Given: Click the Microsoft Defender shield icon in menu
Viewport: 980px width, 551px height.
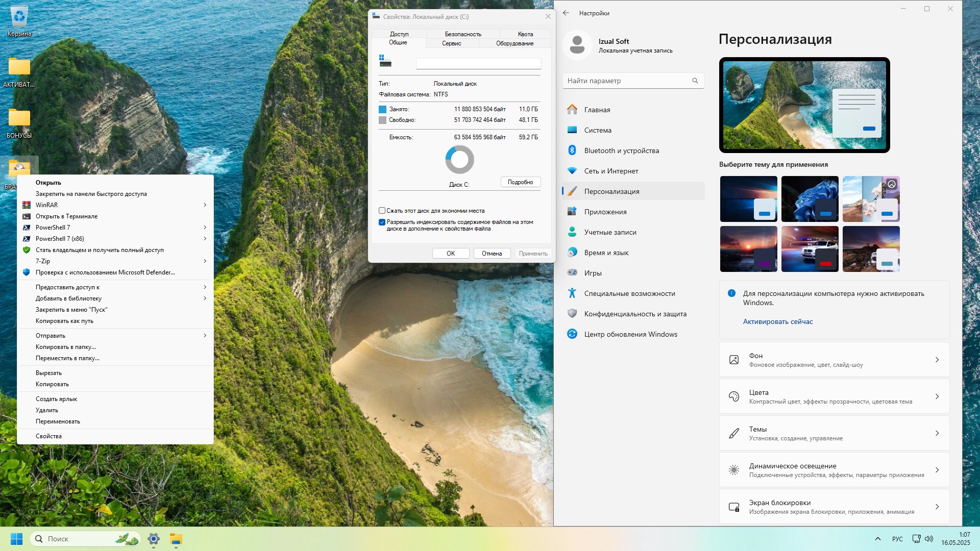Looking at the screenshot, I should tap(27, 272).
